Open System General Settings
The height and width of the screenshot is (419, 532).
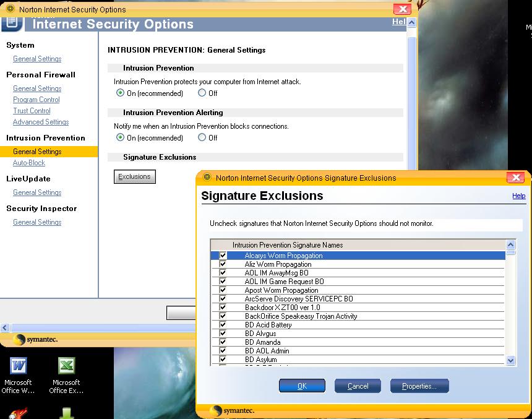(x=37, y=59)
